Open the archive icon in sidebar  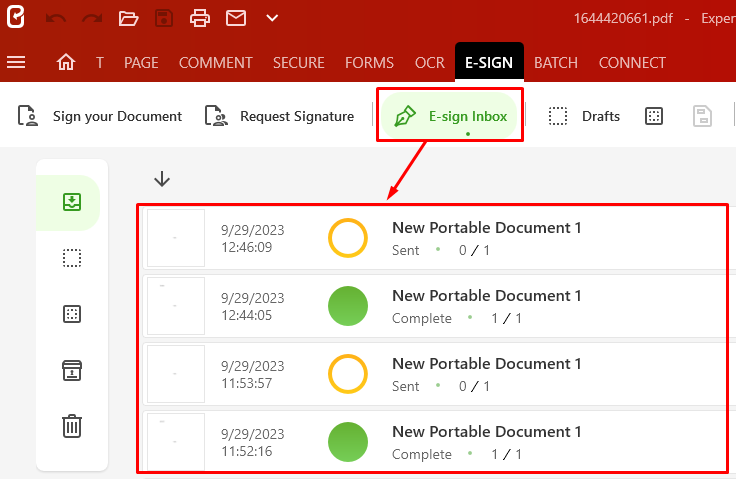point(72,371)
